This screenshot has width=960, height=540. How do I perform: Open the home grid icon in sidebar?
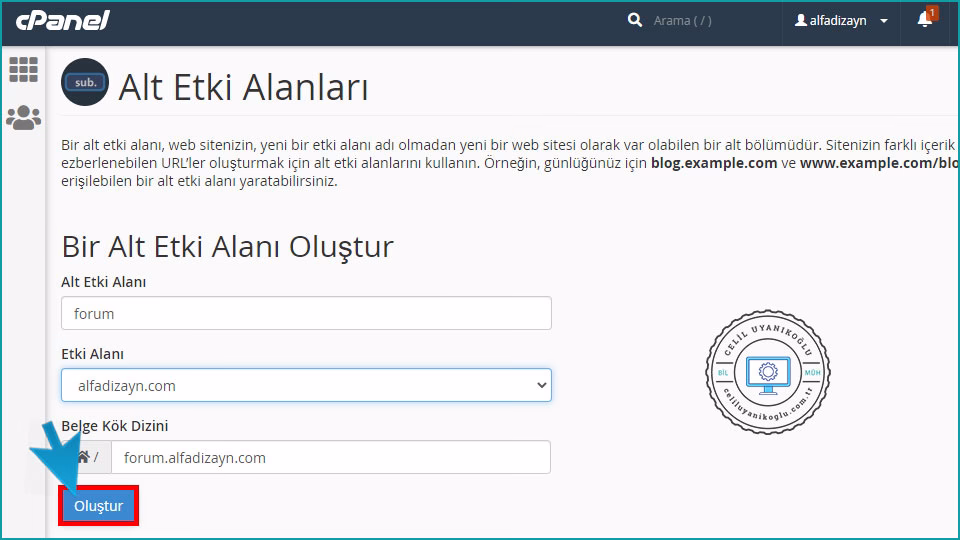(x=24, y=69)
